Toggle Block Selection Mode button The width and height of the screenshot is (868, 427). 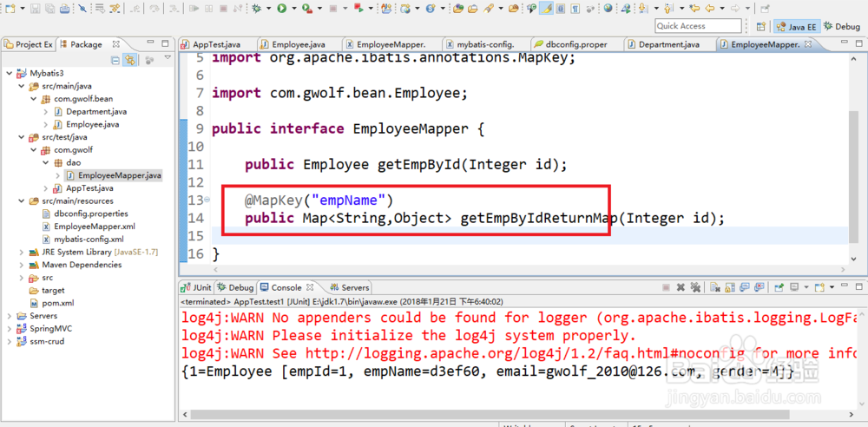[561, 9]
